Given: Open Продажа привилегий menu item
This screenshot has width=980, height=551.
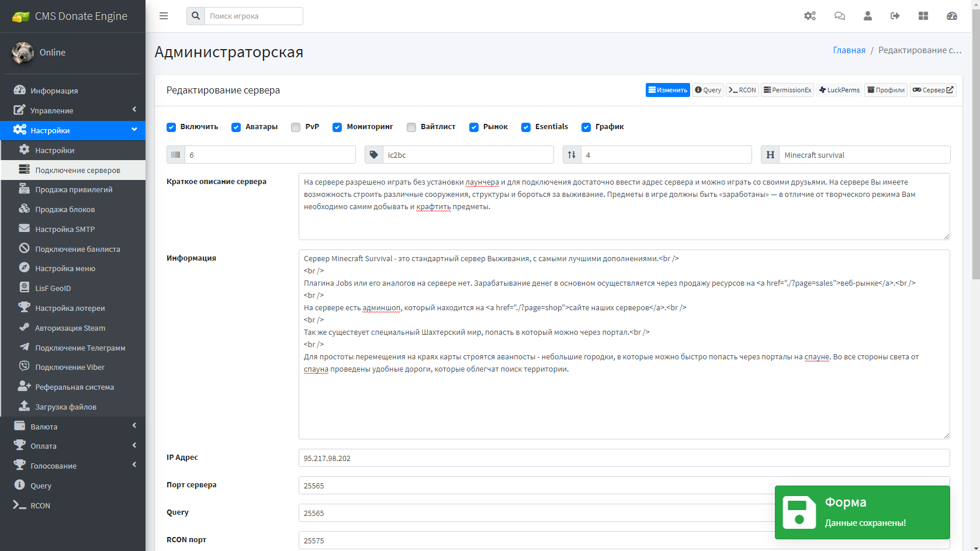Looking at the screenshot, I should click(x=74, y=189).
